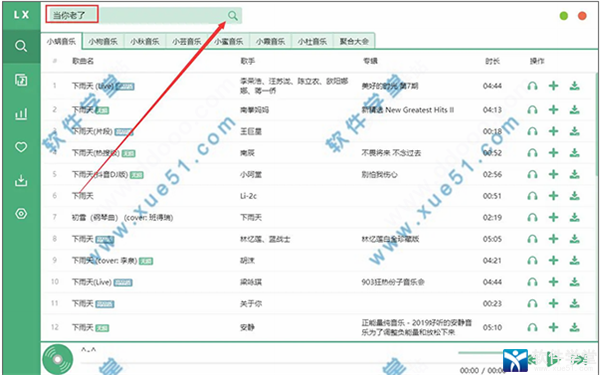Open the settings icon in sidebar
The height and width of the screenshot is (375, 600).
(21, 214)
